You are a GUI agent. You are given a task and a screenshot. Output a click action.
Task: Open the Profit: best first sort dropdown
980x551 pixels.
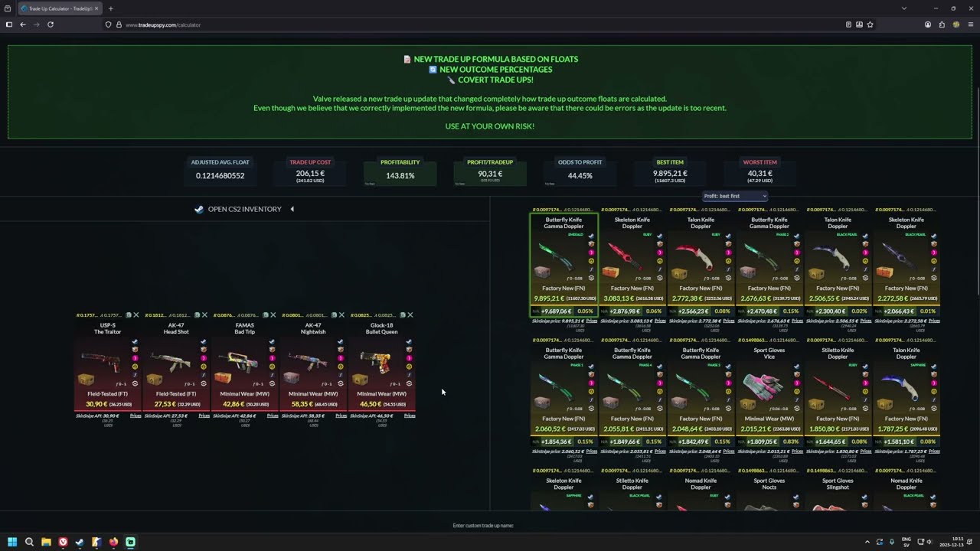pyautogui.click(x=735, y=196)
